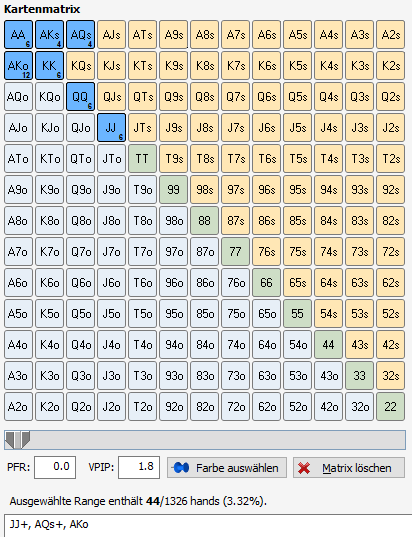Viewport: 412px width, 537px height.
Task: Select the 72o offsuit cell
Action: point(236,407)
